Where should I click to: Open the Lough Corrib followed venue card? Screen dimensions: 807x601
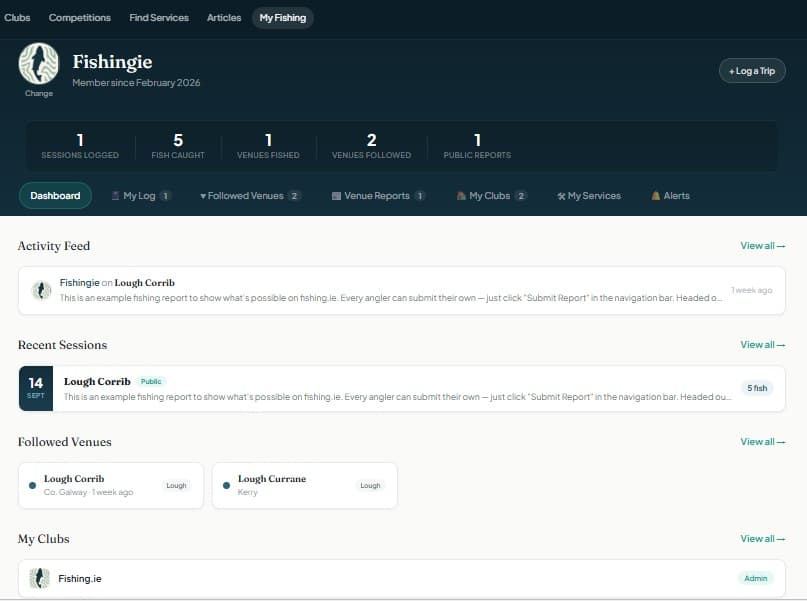tap(110, 484)
